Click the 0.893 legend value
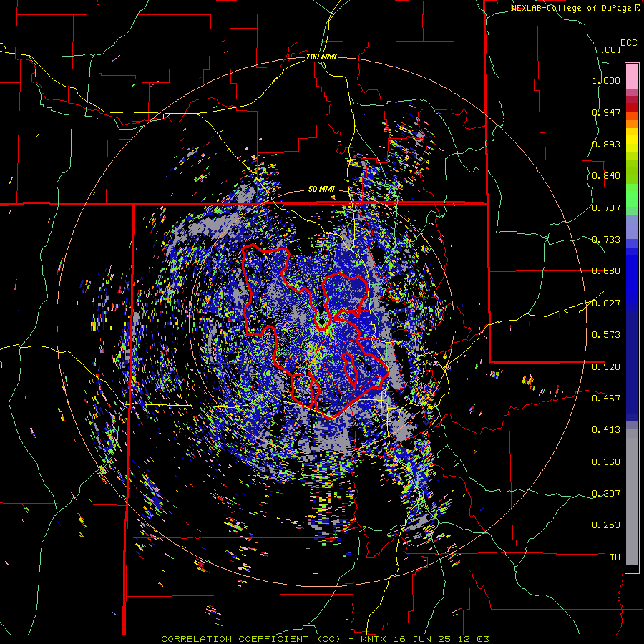Image resolution: width=644 pixels, height=644 pixels. pos(606,145)
